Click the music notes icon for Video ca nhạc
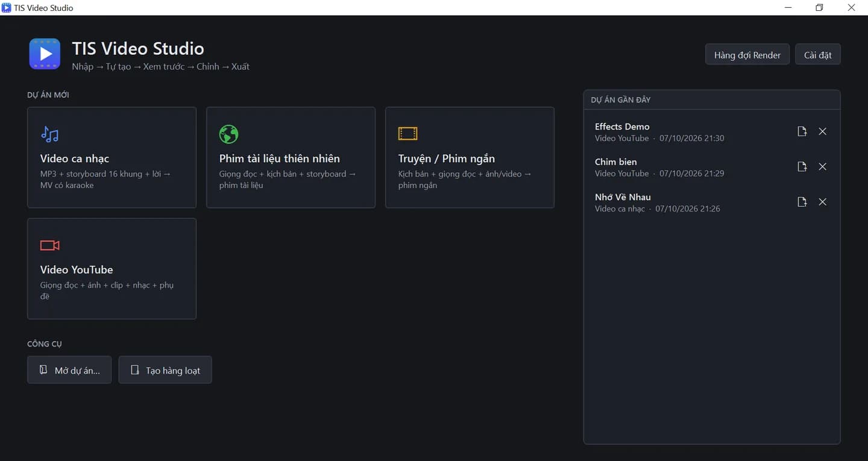This screenshot has height=461, width=868. tap(49, 134)
